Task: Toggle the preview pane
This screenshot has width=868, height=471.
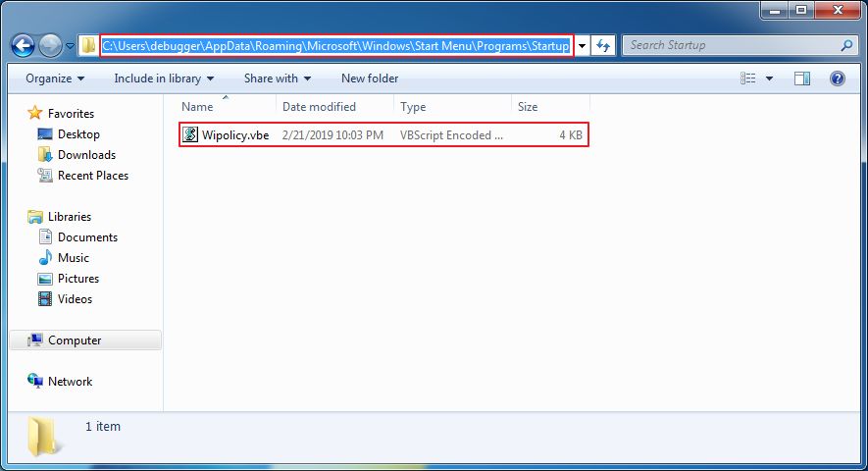Action: click(x=802, y=78)
